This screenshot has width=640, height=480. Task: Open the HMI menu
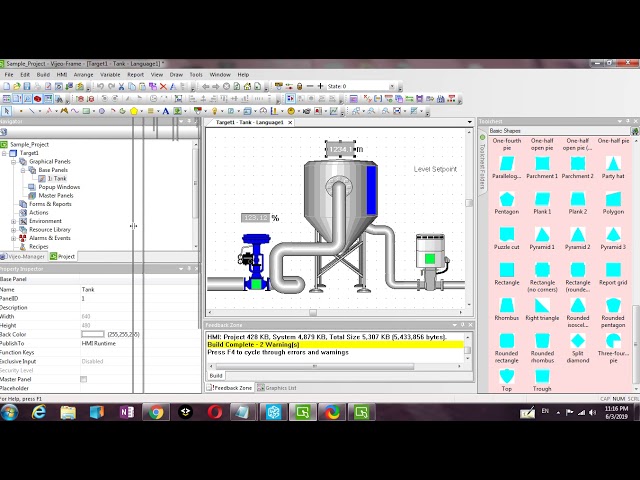(62, 75)
